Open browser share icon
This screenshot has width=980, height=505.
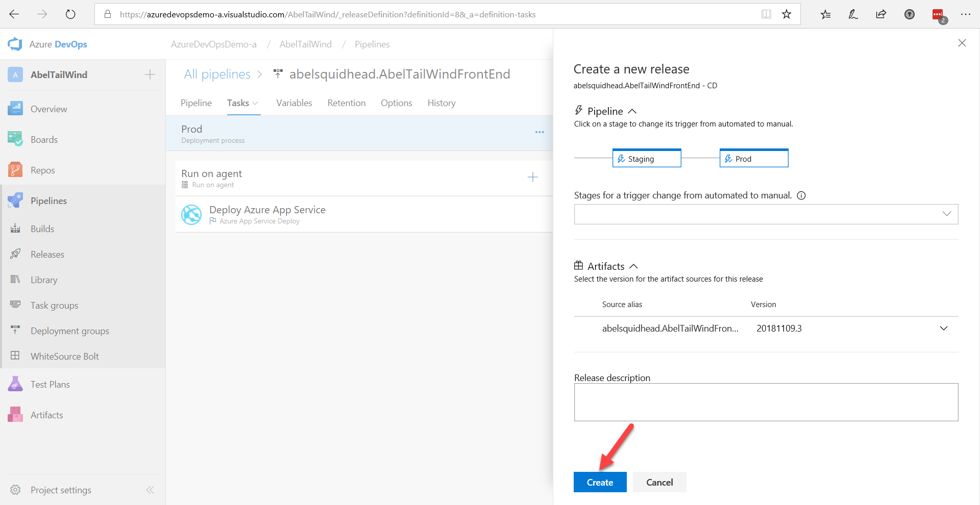point(881,14)
